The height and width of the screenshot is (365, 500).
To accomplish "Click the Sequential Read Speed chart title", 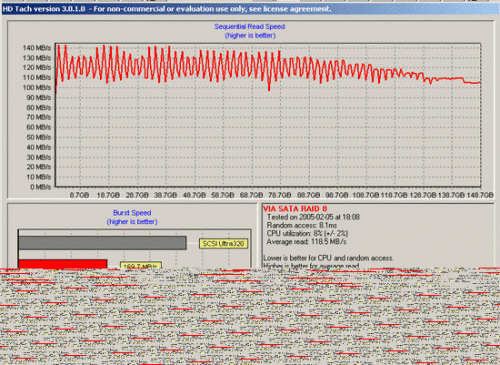I will 249,26.
